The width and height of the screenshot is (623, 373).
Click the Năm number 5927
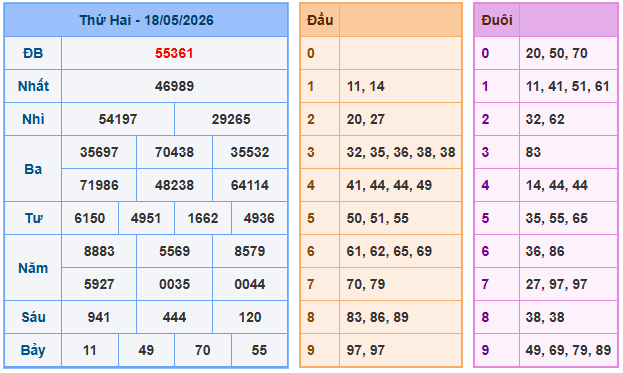coord(99,284)
